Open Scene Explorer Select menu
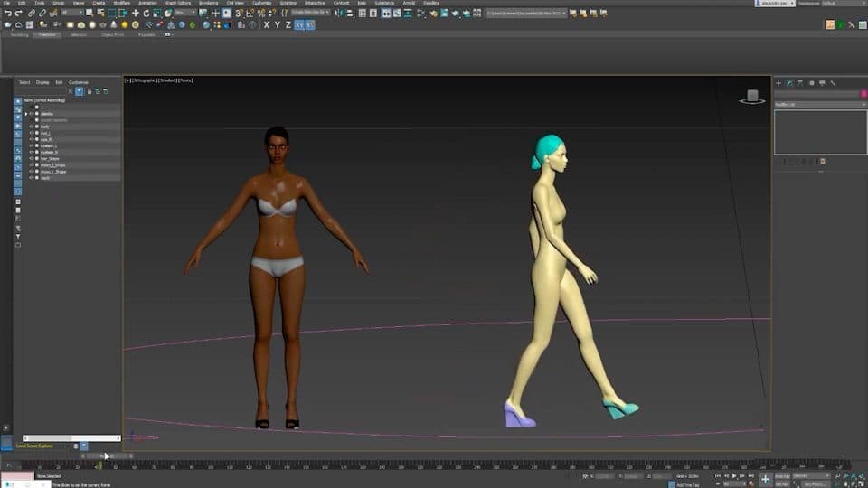 coord(25,82)
